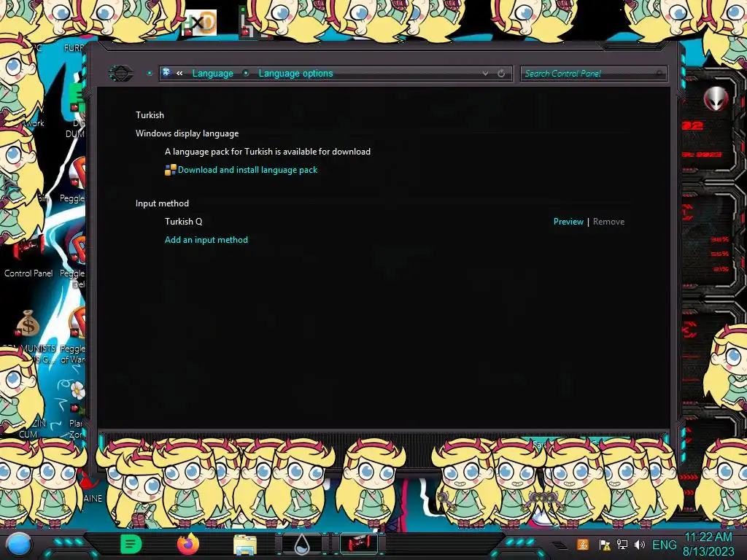Switch input language via ENG indicator

(x=664, y=545)
